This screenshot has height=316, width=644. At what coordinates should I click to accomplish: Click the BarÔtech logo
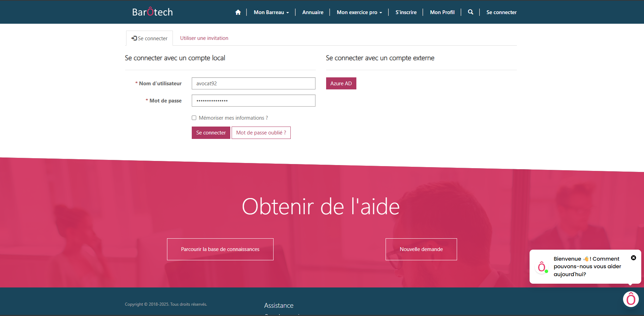pyautogui.click(x=152, y=12)
